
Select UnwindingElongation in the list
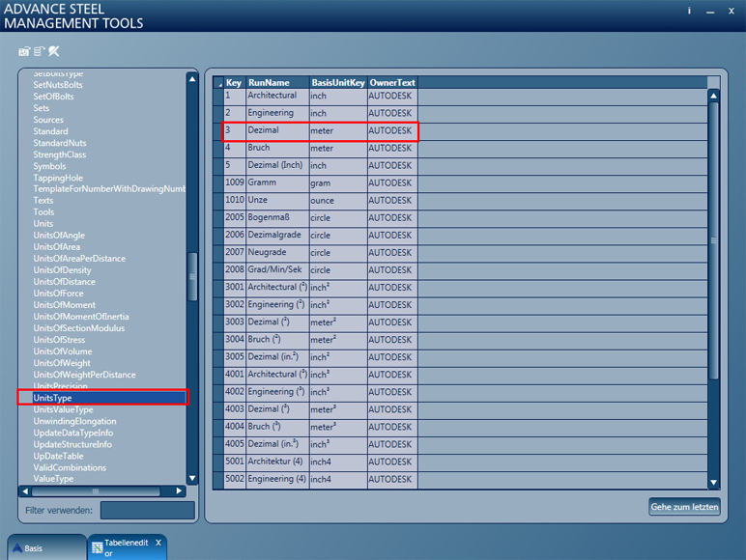(x=74, y=421)
